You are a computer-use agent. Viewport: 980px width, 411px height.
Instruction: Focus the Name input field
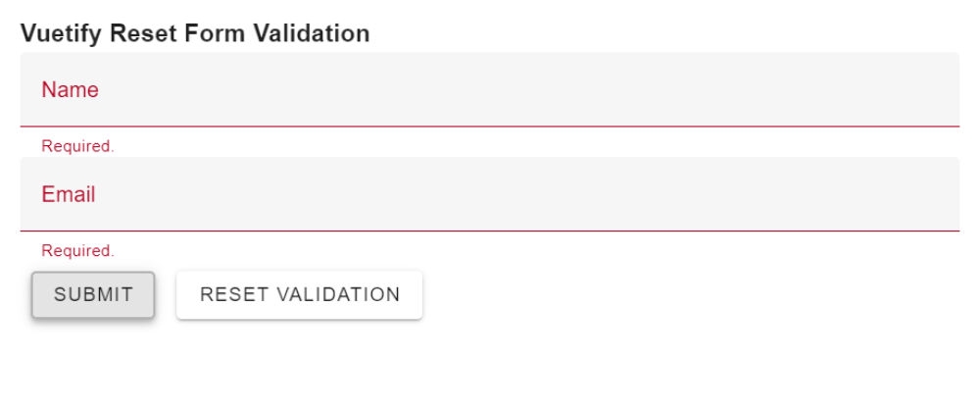(x=489, y=90)
